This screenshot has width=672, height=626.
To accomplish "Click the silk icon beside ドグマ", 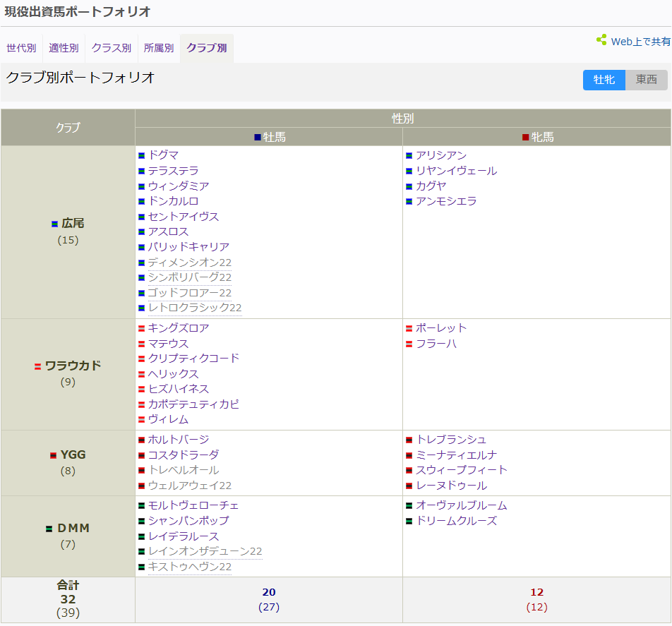I will coord(142,155).
